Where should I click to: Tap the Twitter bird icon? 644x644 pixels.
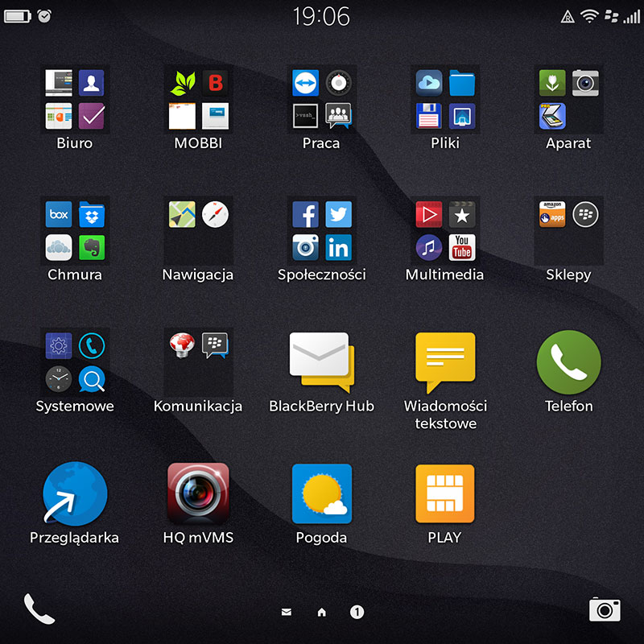point(338,214)
